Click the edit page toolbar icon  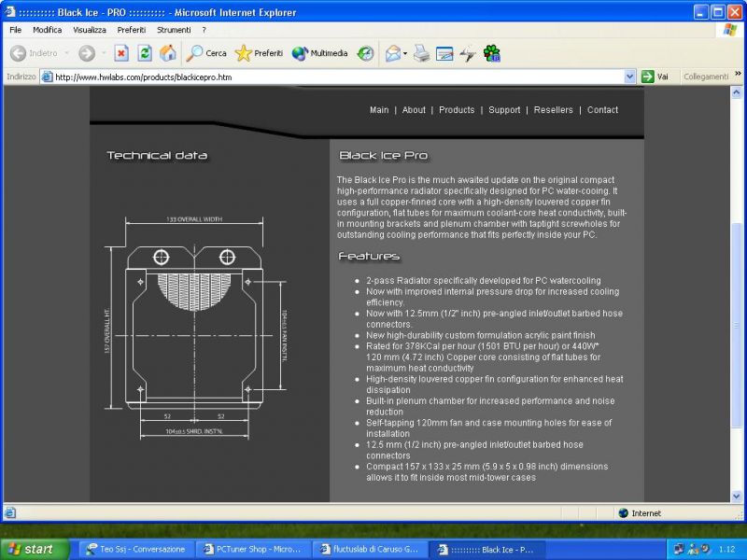point(444,53)
